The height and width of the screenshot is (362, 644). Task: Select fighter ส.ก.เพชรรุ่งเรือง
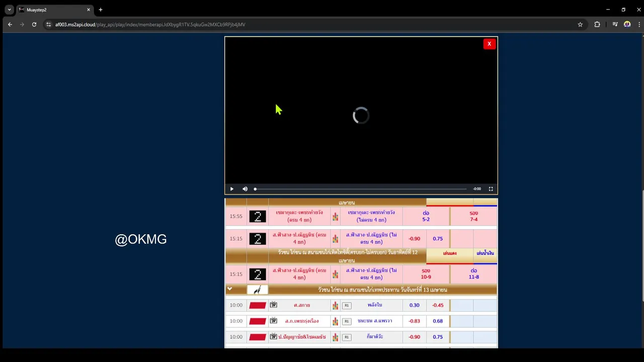[x=302, y=321]
